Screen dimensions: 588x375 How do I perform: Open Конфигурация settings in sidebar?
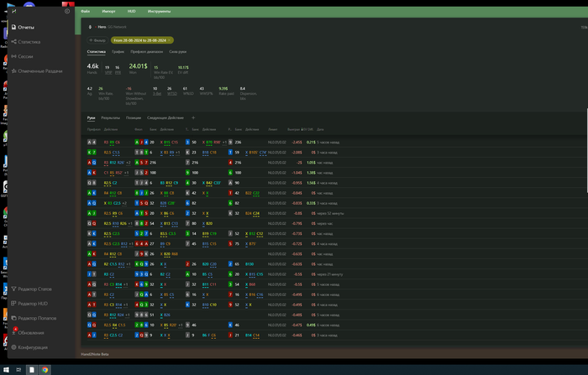tap(29, 347)
